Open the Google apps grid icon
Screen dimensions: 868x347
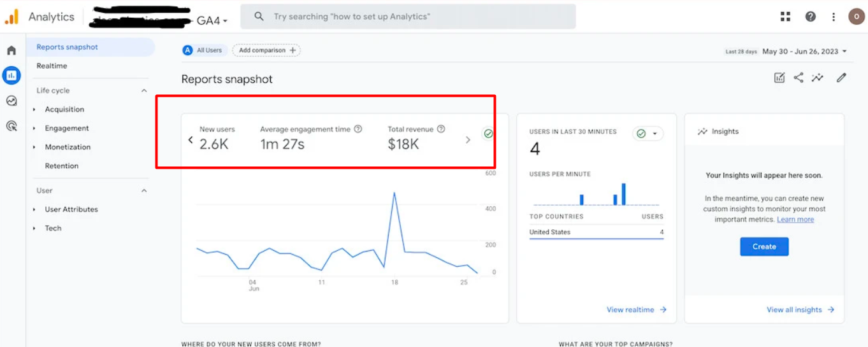(x=785, y=17)
